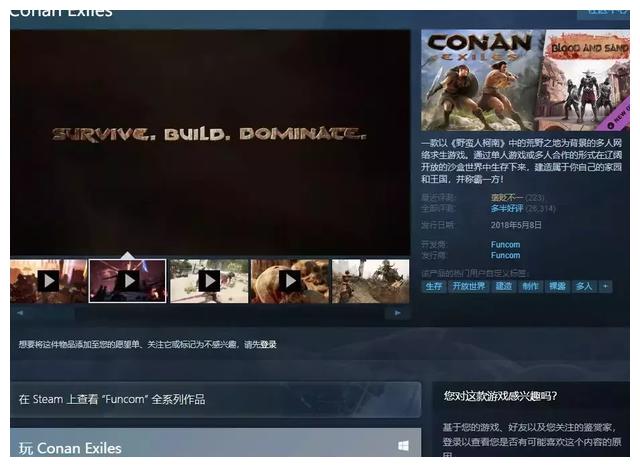
Task: Open the 裸露 tag
Action: 557,286
